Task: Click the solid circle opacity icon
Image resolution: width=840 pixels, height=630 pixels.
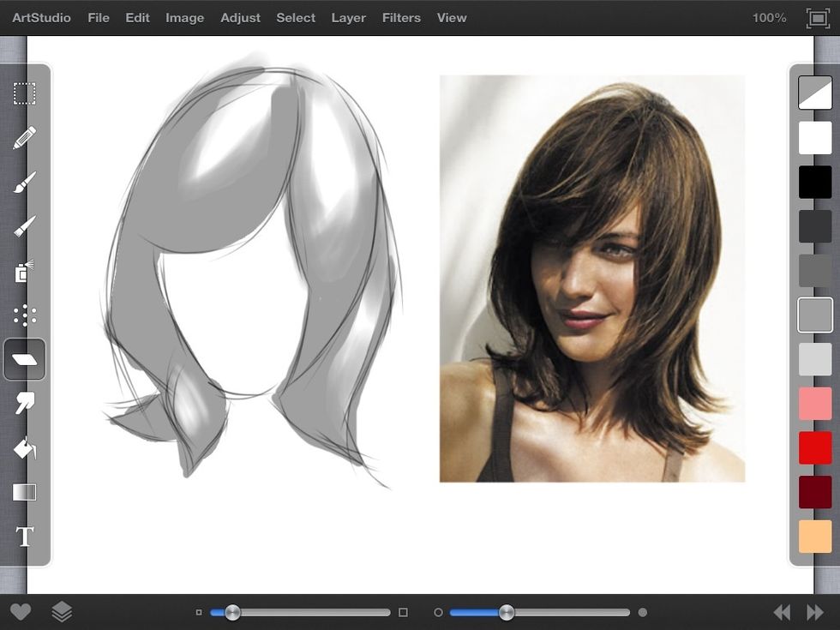Action: 643,612
